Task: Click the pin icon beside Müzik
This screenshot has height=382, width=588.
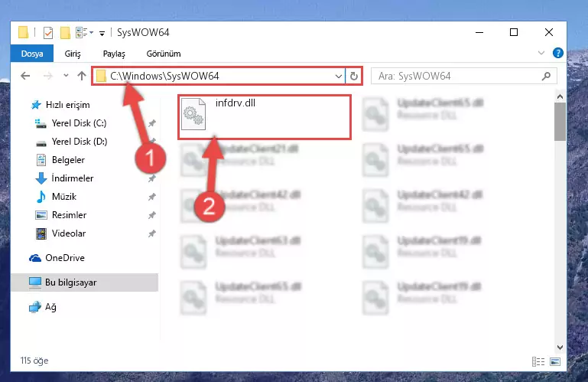Action: (x=151, y=197)
